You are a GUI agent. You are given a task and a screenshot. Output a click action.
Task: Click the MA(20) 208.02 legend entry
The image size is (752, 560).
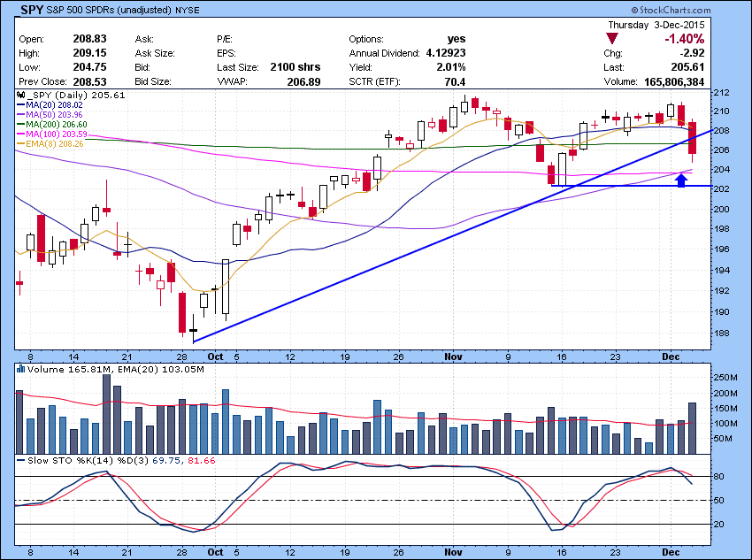coord(50,105)
